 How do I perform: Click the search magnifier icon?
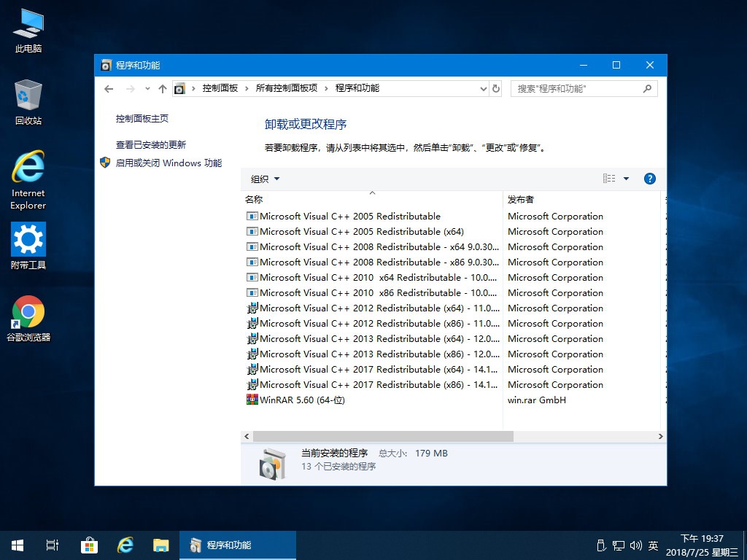(x=647, y=88)
